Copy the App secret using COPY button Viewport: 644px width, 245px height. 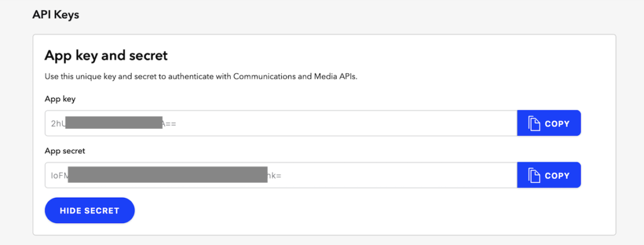click(548, 175)
